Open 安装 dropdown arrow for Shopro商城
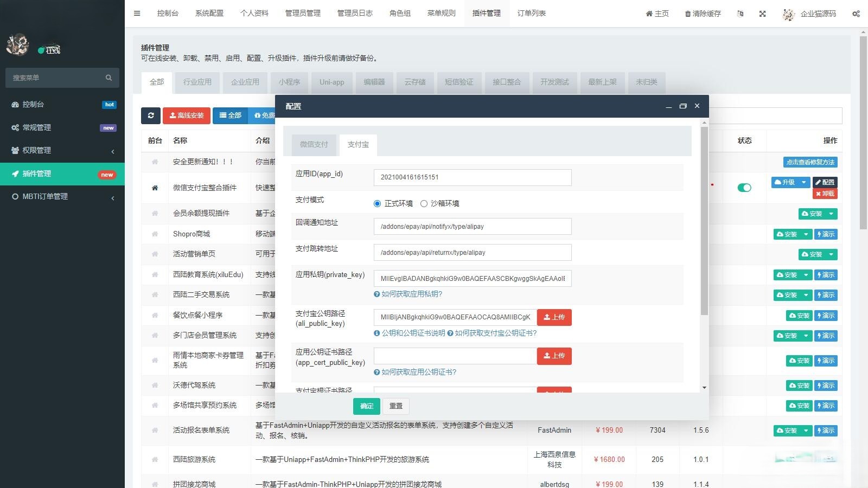 click(806, 234)
